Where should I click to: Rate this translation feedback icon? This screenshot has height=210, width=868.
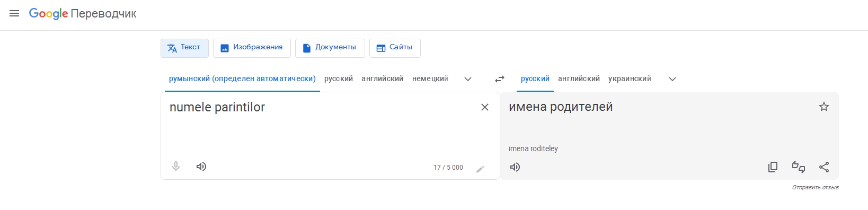tap(799, 167)
